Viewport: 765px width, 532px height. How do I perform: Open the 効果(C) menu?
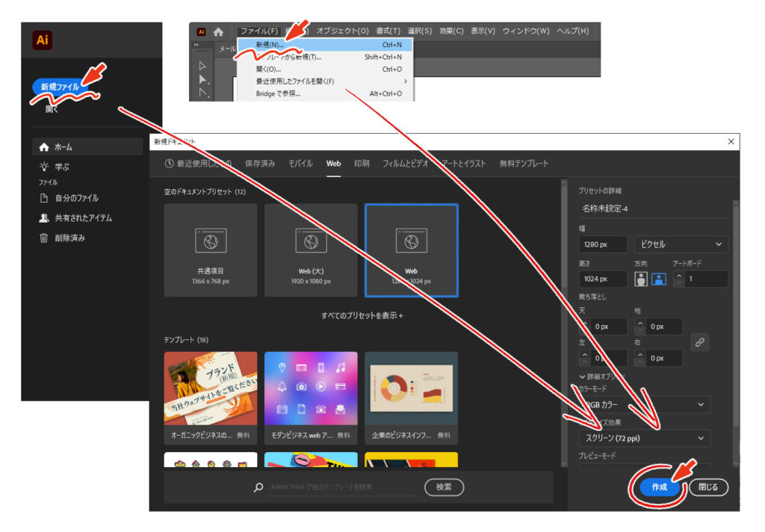pyautogui.click(x=451, y=31)
